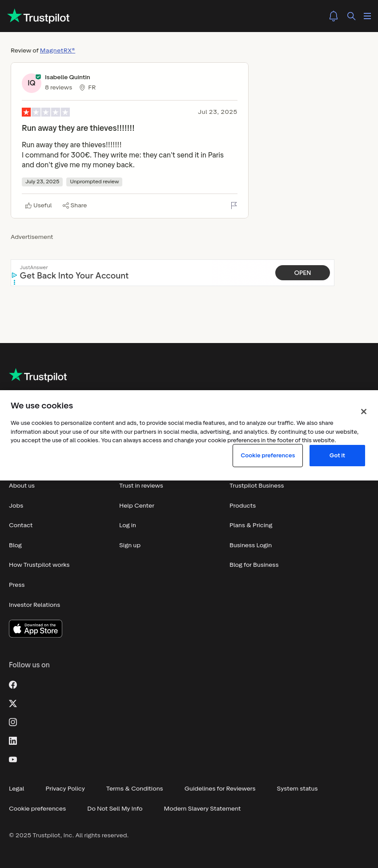The image size is (378, 868).
Task: Share Isabelle Quintin's review
Action: coord(75,206)
